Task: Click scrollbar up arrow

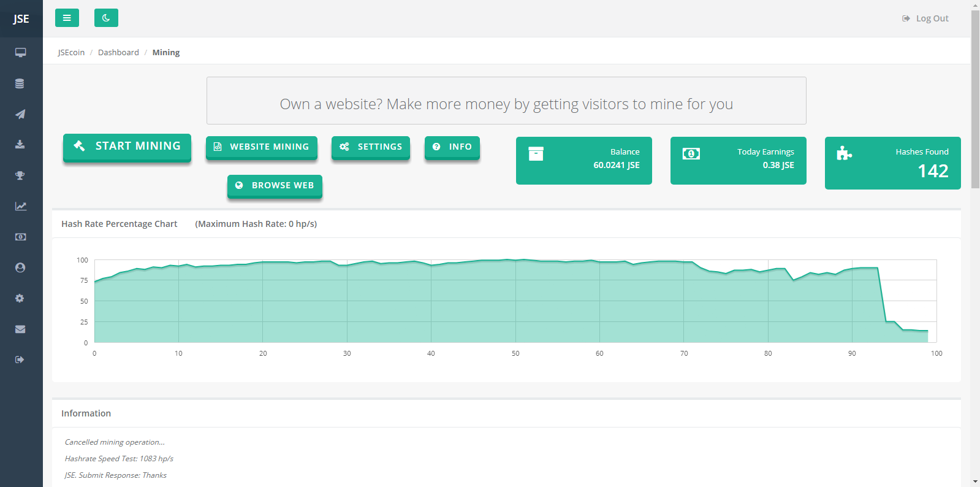Action: tap(975, 4)
